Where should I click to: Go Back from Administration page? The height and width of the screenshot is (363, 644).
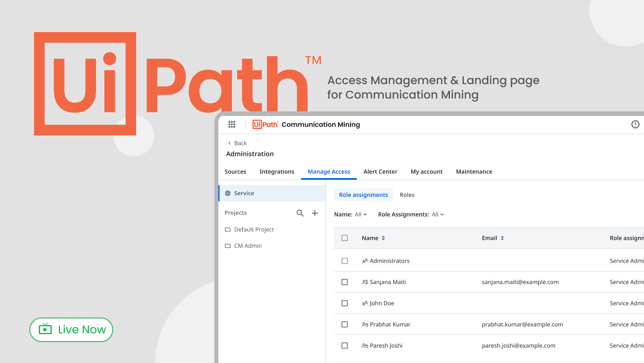click(237, 143)
